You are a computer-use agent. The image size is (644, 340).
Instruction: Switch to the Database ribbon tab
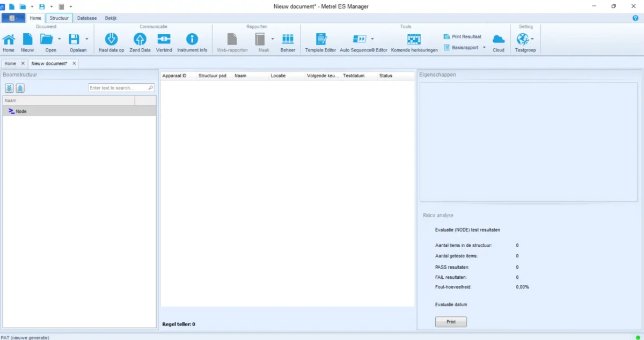87,18
